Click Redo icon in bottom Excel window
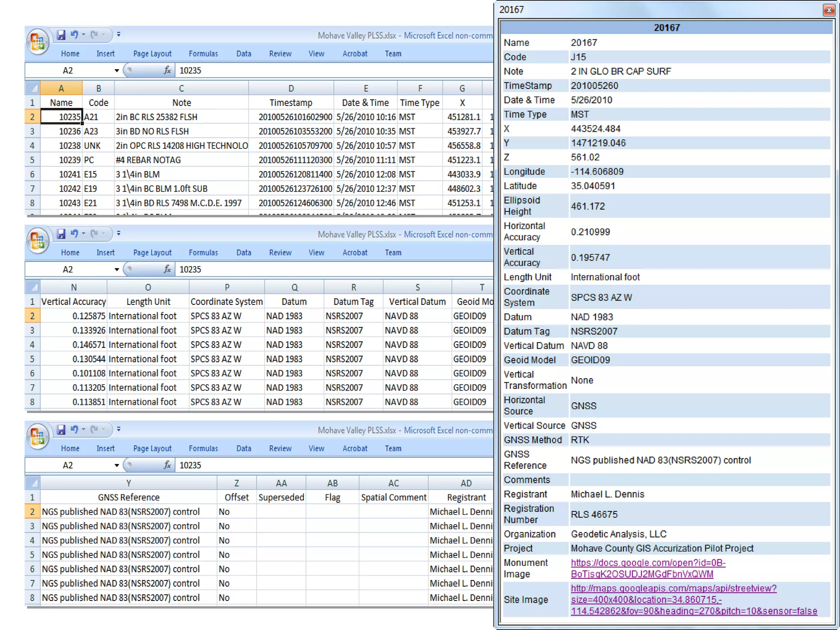Image resolution: width=840 pixels, height=630 pixels. [94, 429]
